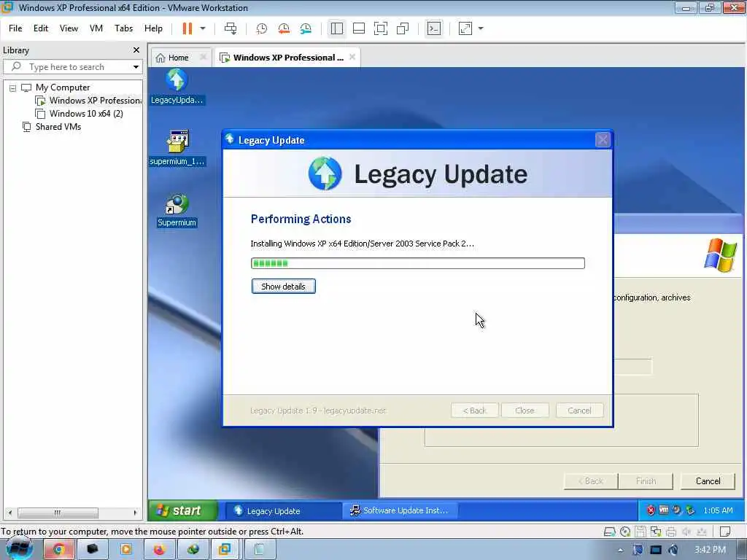
Task: Open the VM menu
Action: (x=96, y=28)
